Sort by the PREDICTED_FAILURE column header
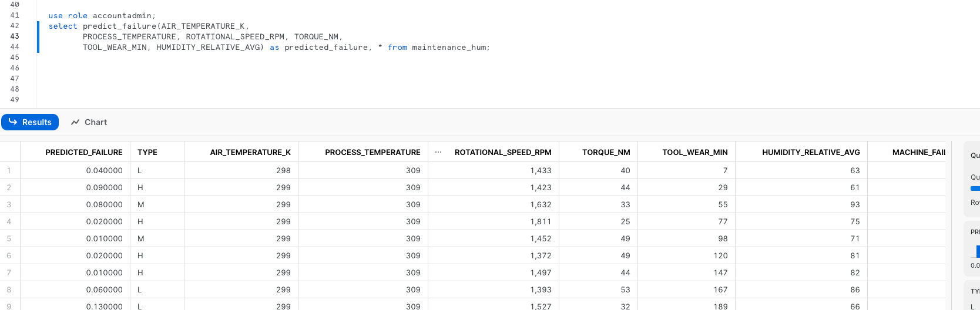980x310 pixels. point(83,152)
